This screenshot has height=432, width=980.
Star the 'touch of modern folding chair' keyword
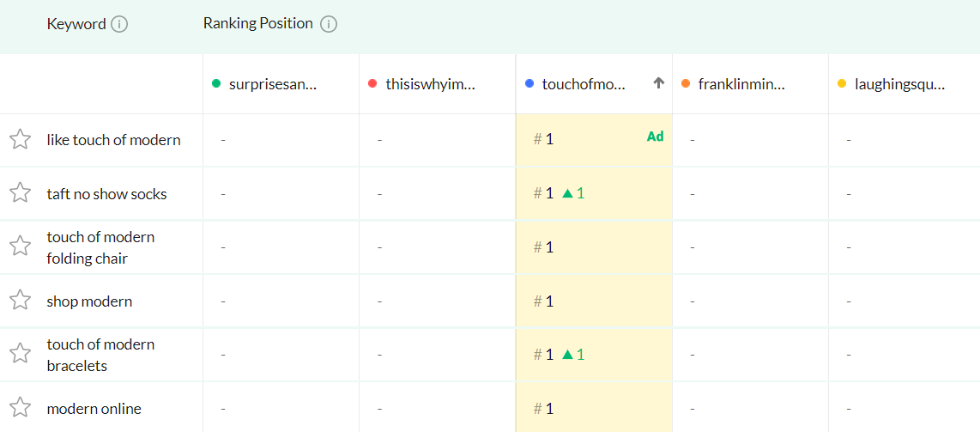[21, 246]
